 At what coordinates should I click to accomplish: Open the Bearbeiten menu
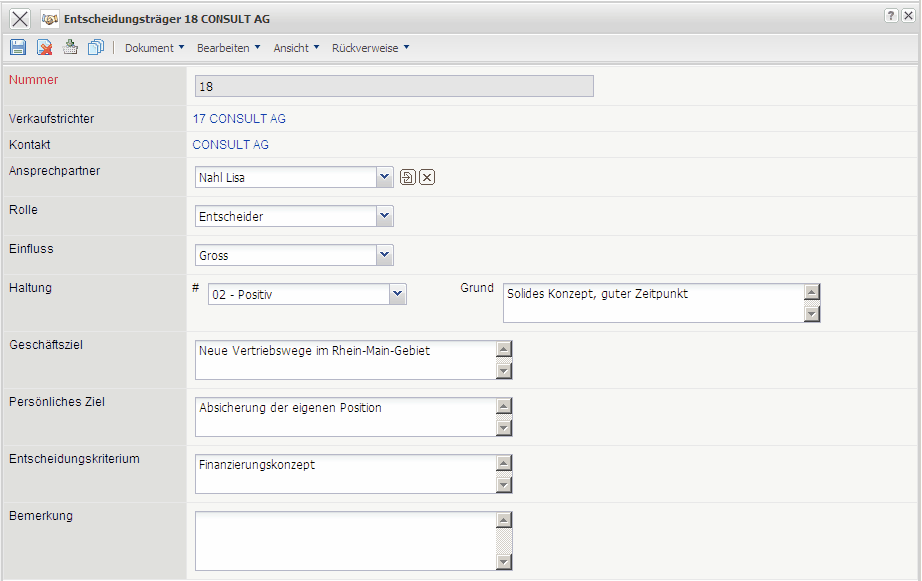(228, 48)
